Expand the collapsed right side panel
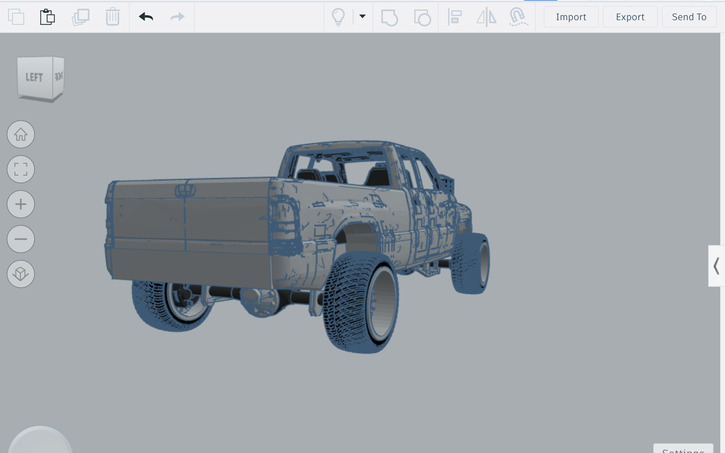This screenshot has height=453, width=725. pos(716,266)
